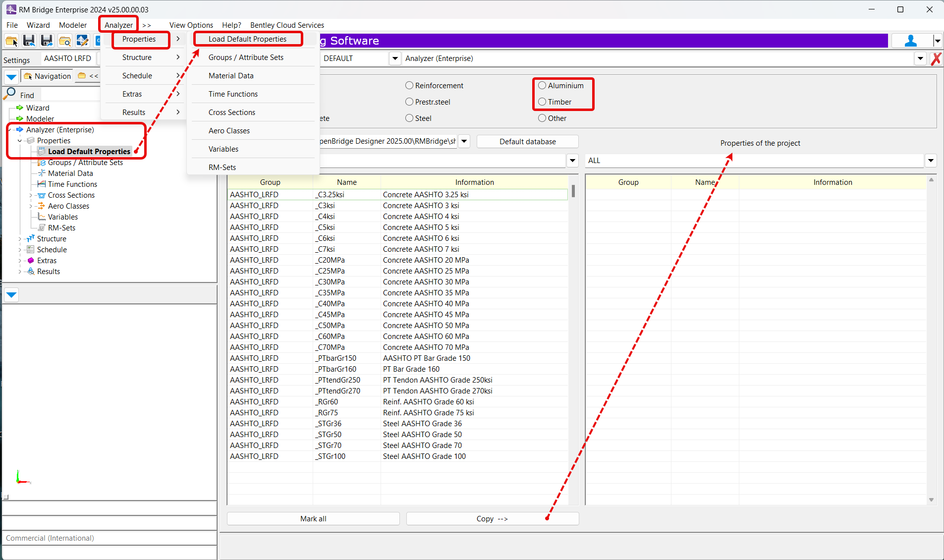Open the RMBridge database path dropdown

[464, 141]
